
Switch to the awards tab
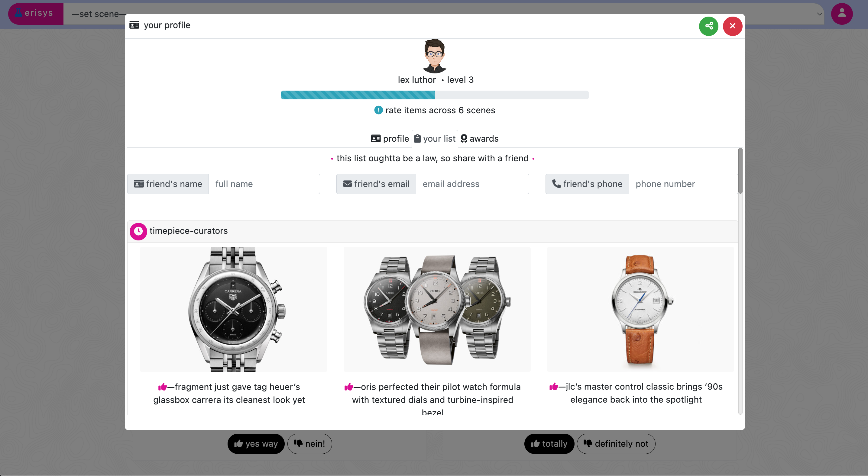point(479,139)
